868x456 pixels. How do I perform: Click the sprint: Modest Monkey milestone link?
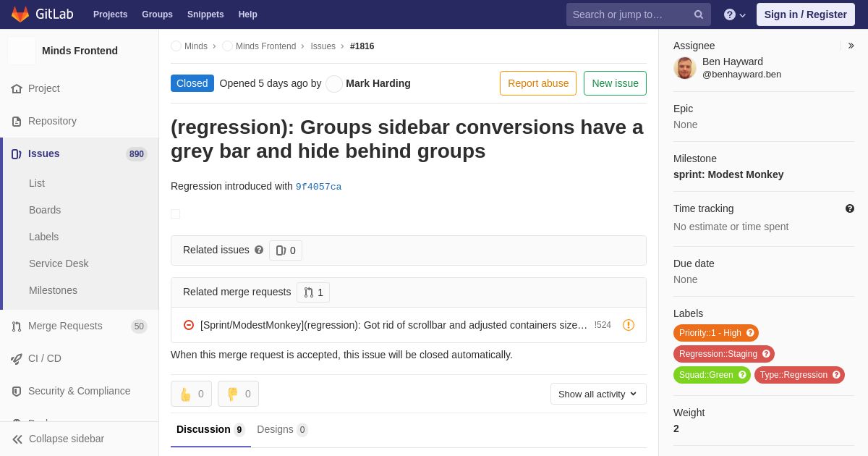[x=728, y=174]
